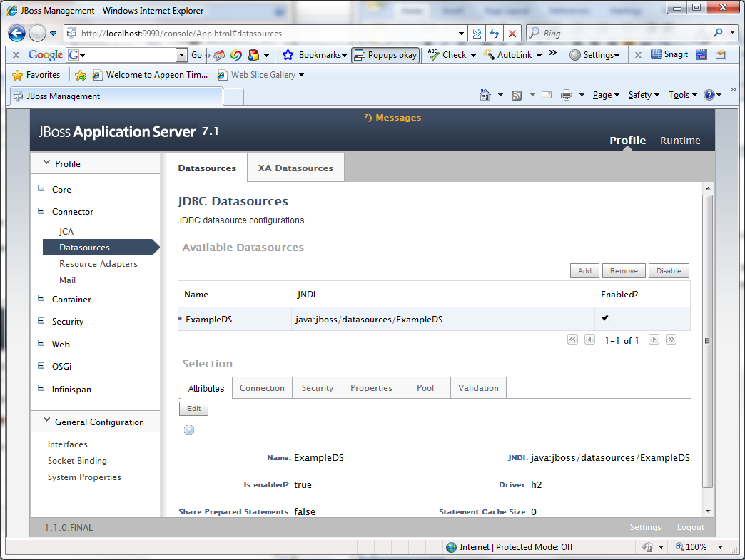
Task: Click the Edit attributes button
Action: tap(193, 409)
